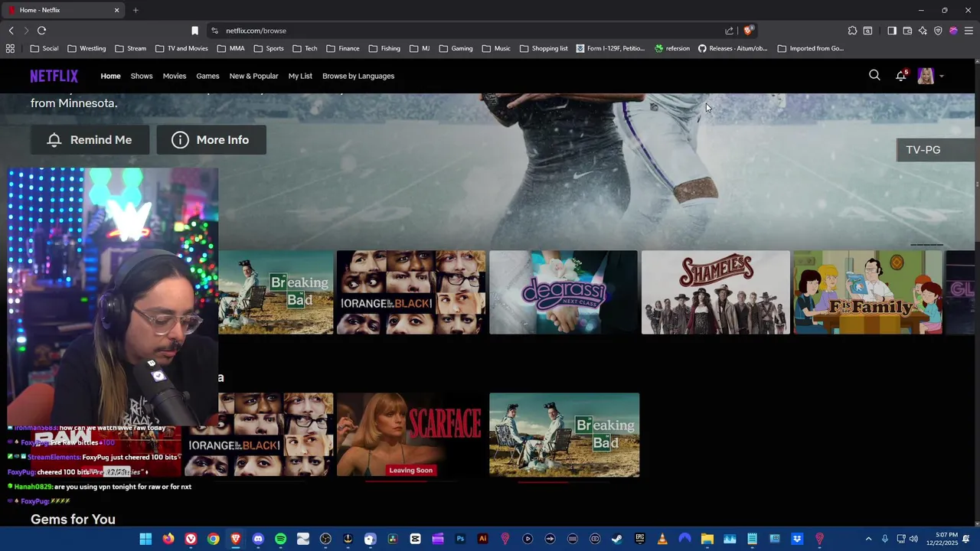Open Steam from the taskbar
The height and width of the screenshot is (551, 980).
617,539
